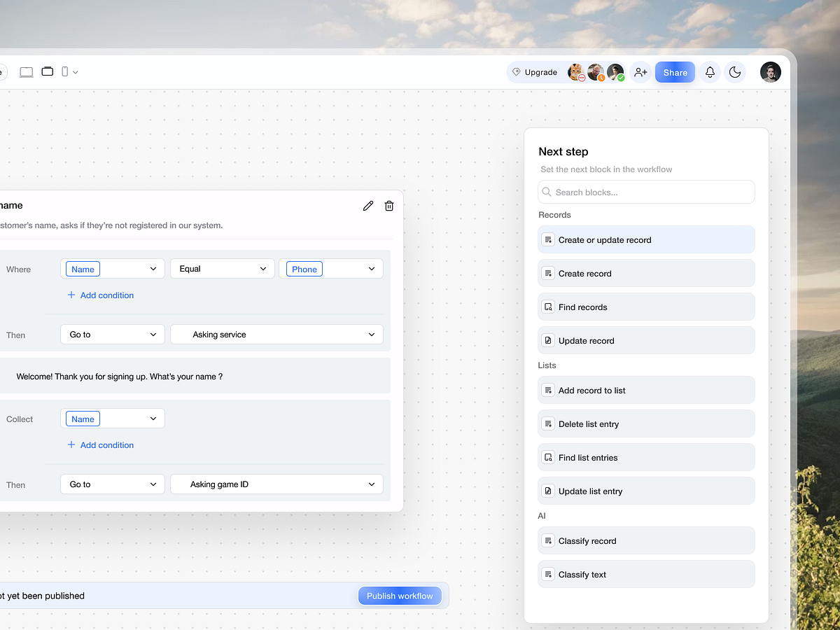Viewport: 840px width, 630px height.
Task: Open the Upgrade menu
Action: point(535,72)
